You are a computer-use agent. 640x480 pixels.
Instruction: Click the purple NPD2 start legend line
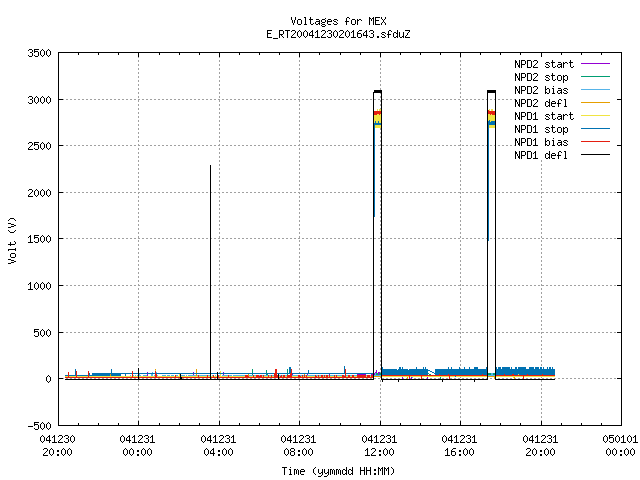(x=595, y=64)
